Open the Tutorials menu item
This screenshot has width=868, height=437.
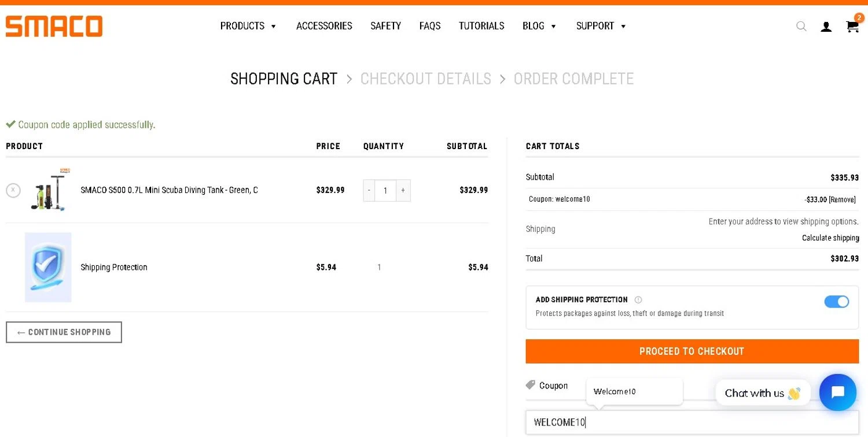[x=481, y=26]
